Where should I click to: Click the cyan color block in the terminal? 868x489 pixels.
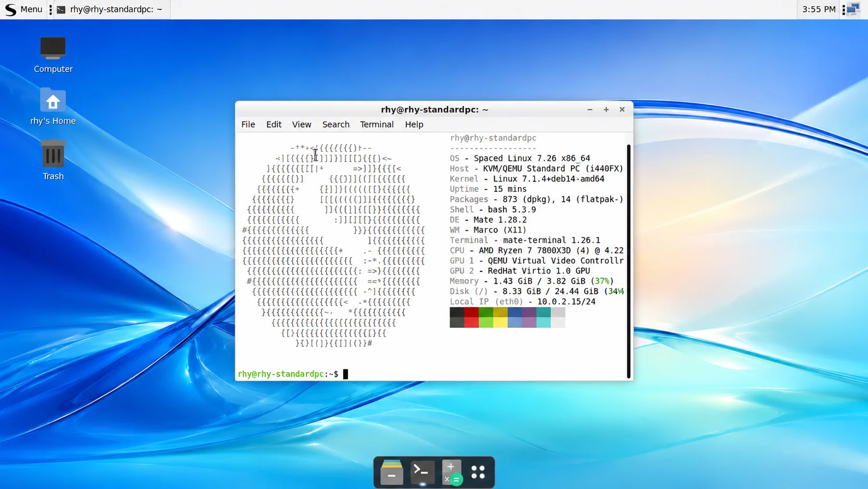[x=544, y=317]
